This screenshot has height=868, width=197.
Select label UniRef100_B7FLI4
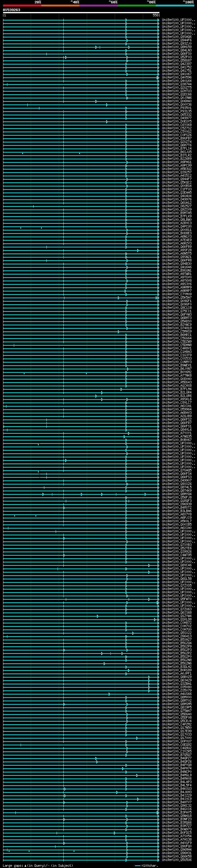pyautogui.click(x=176, y=149)
